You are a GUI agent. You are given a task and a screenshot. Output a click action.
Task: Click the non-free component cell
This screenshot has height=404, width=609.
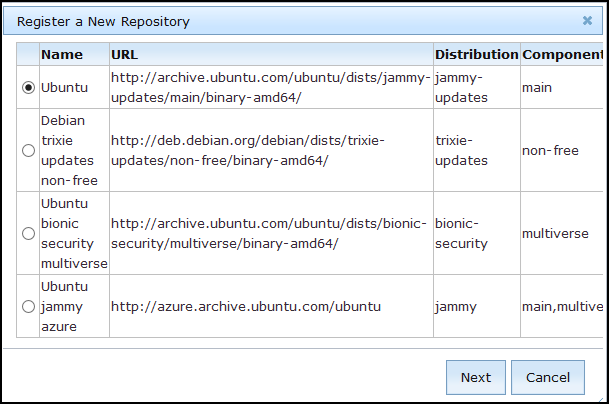point(562,150)
